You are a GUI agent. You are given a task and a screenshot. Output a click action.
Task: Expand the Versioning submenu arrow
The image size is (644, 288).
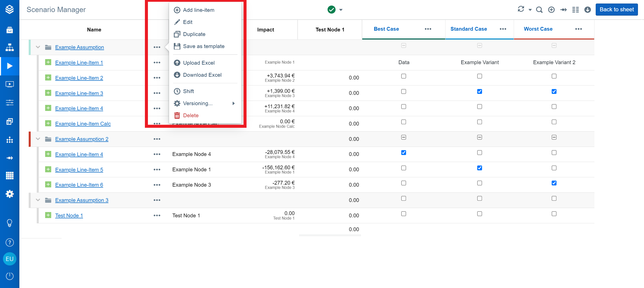(233, 103)
